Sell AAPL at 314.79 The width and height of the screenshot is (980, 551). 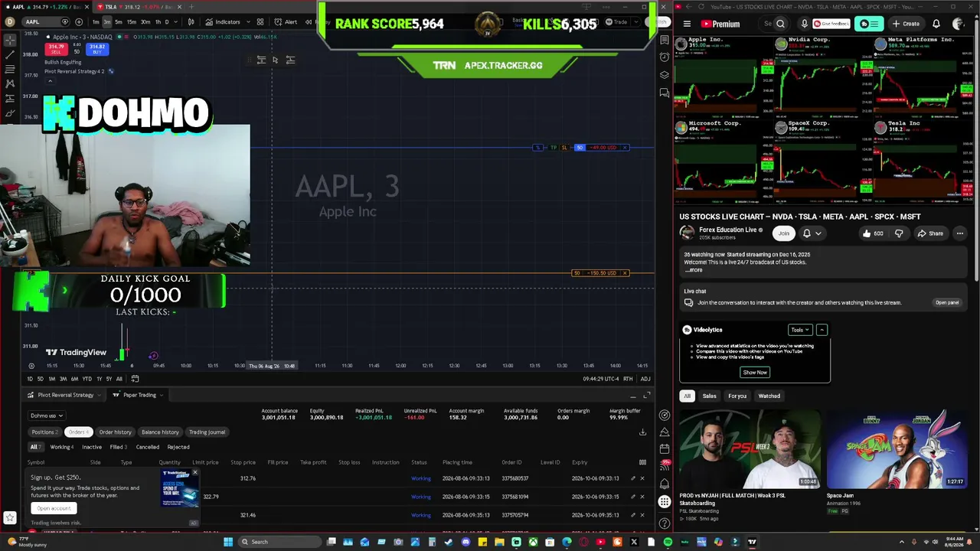click(x=56, y=50)
